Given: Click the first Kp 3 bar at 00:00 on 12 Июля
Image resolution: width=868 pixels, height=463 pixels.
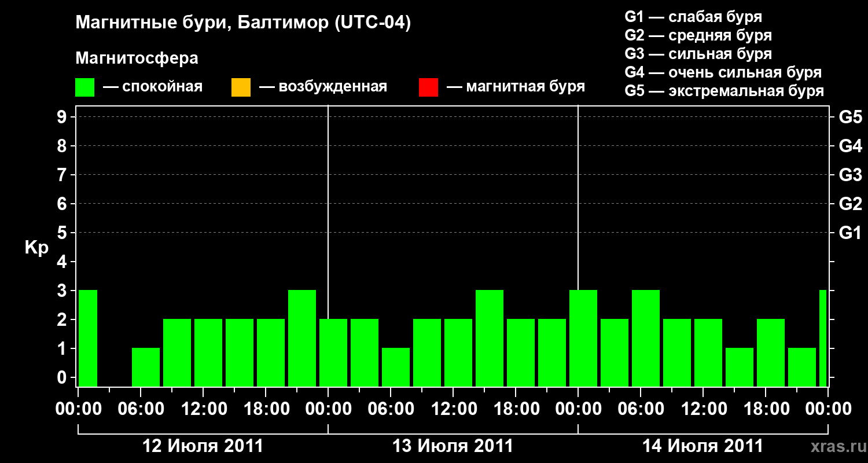Looking at the screenshot, I should (88, 338).
